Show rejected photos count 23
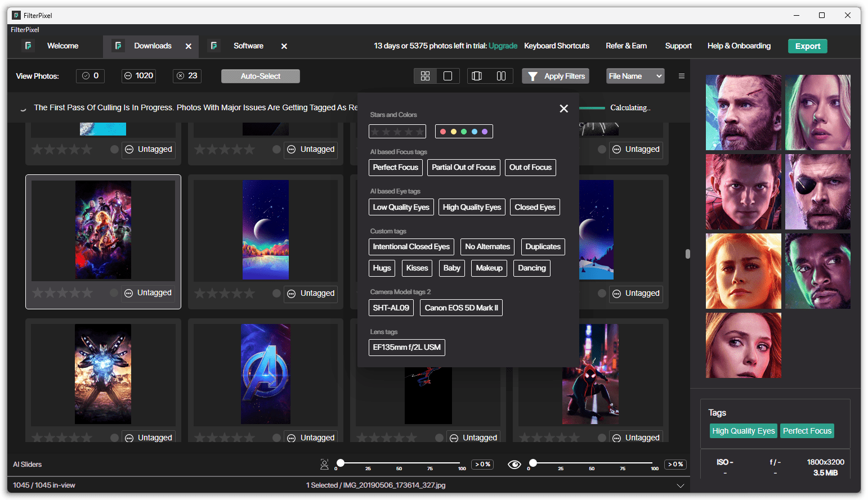 tap(187, 76)
